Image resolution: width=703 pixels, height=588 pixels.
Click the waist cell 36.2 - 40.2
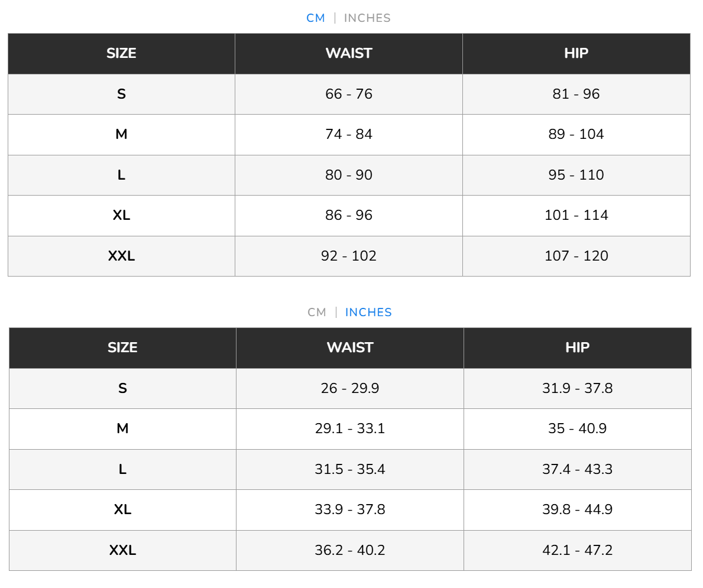coord(350,550)
